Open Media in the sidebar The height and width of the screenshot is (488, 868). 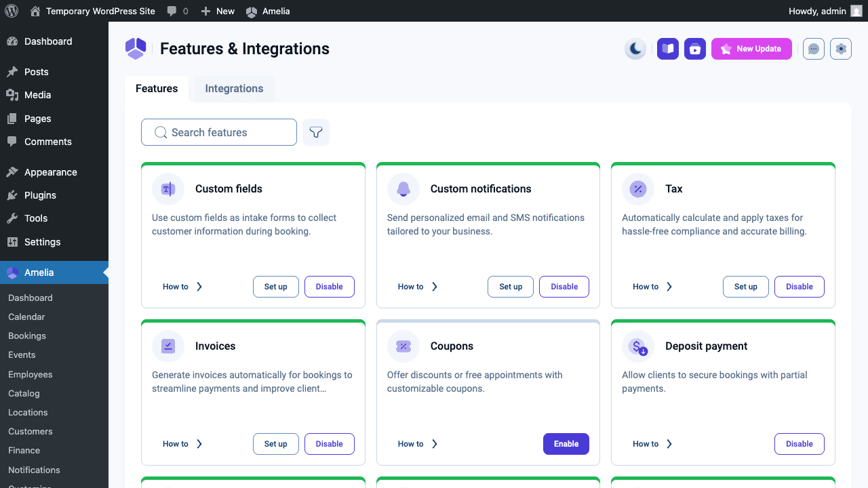(54, 95)
